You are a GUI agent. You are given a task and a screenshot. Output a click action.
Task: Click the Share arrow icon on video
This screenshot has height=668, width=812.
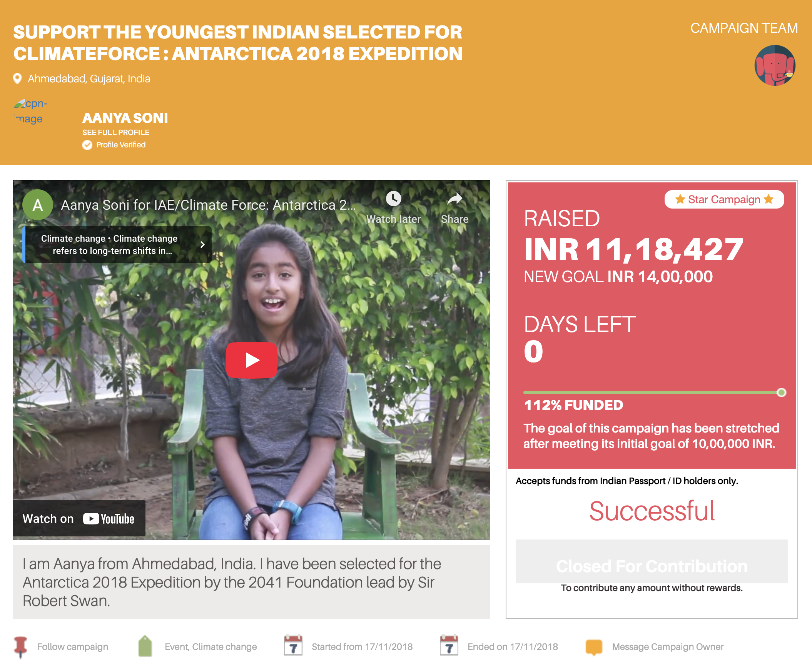tap(455, 199)
